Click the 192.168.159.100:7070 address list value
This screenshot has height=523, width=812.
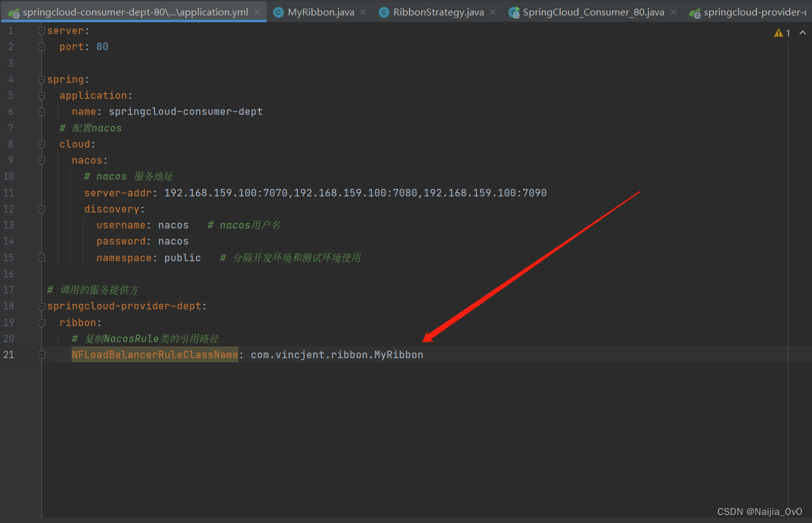[356, 193]
